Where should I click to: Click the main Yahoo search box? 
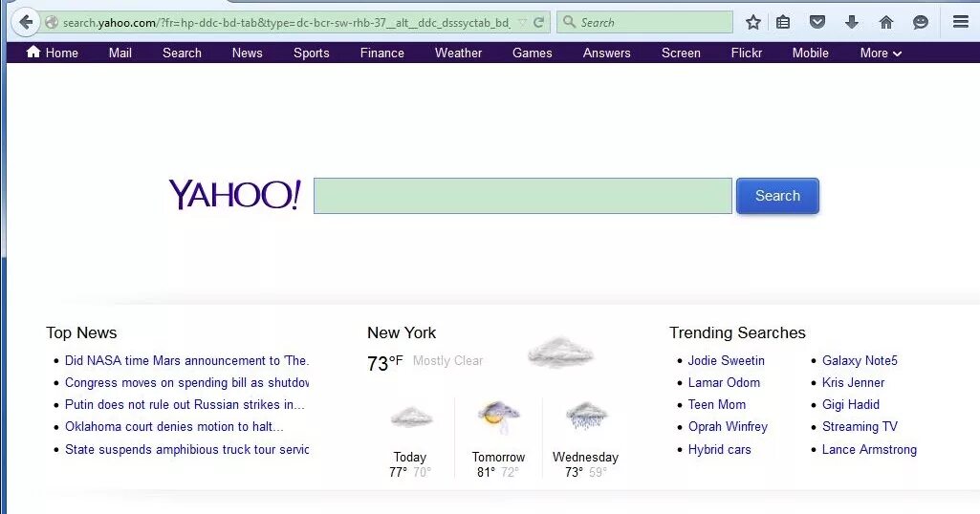point(522,196)
